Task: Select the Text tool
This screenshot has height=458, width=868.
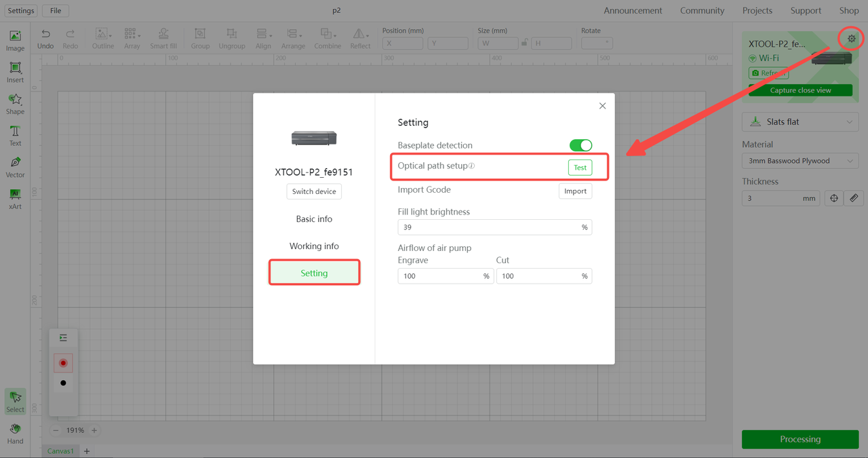Action: click(15, 136)
